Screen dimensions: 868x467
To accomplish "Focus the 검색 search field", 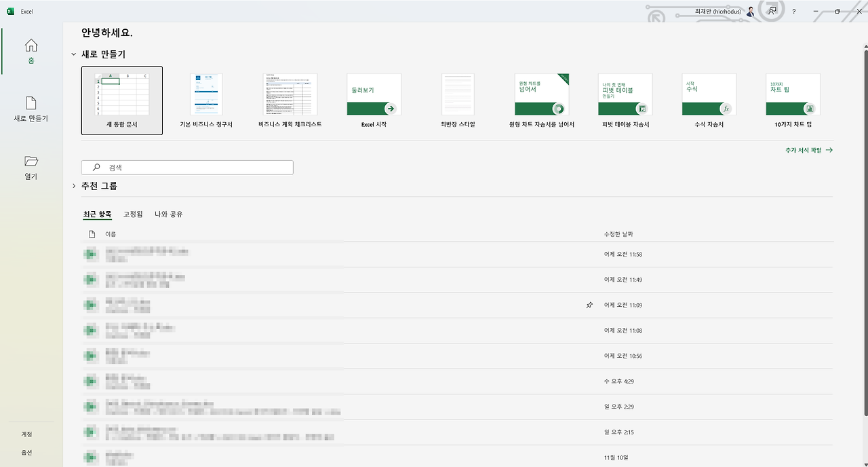I will pyautogui.click(x=187, y=168).
